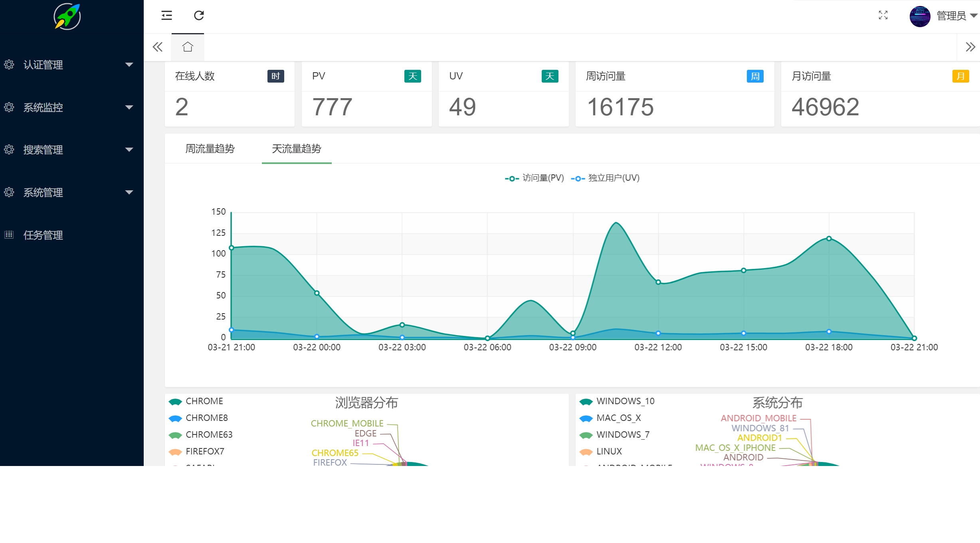Click the PV data point at 03-22 18:00
The width and height of the screenshot is (980, 543).
pyautogui.click(x=829, y=239)
